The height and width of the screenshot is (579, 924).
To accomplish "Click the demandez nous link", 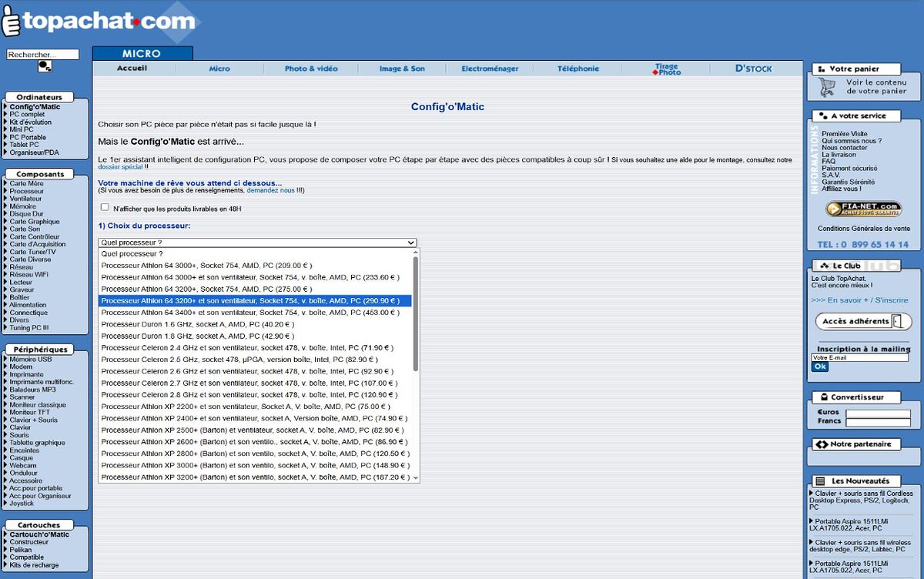I will (x=270, y=190).
